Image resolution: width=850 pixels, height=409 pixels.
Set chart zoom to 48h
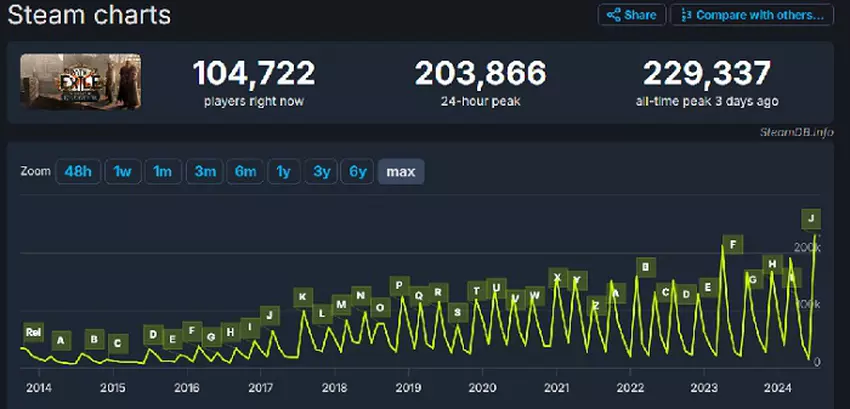[x=77, y=172]
